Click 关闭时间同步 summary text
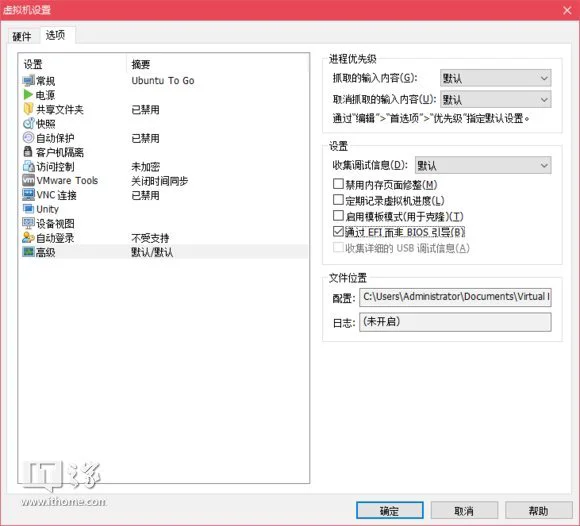 (160, 181)
